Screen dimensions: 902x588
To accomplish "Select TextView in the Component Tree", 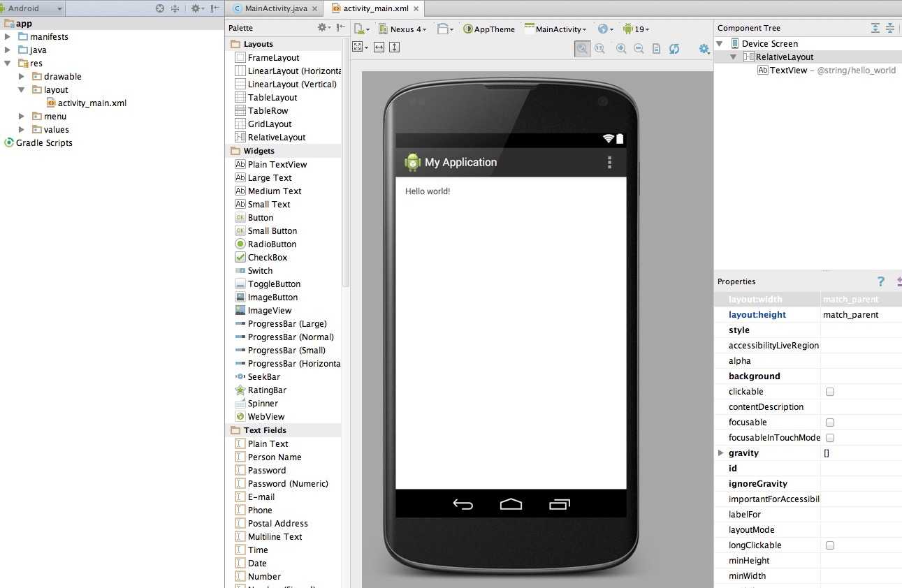I will coord(788,70).
